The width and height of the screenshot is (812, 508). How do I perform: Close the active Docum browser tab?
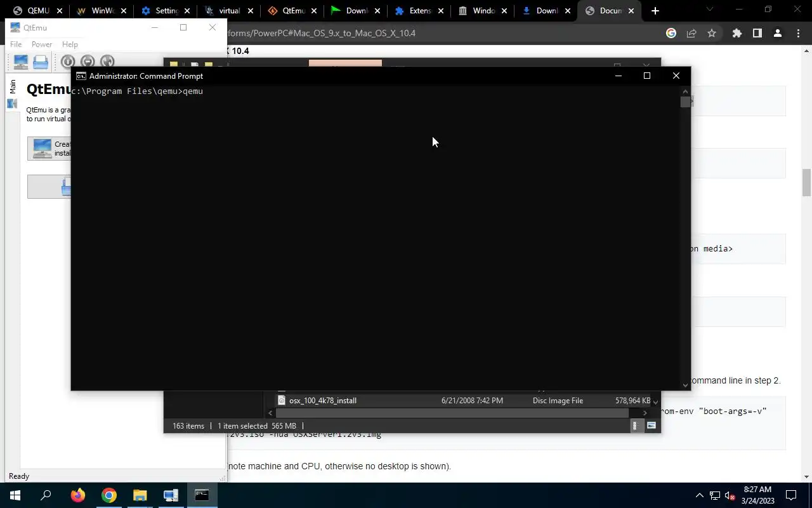coord(631,11)
